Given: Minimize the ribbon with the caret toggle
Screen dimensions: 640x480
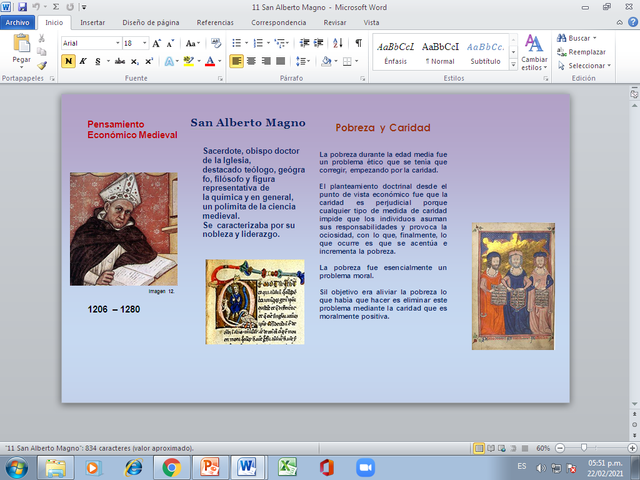Looking at the screenshot, I should (x=620, y=22).
